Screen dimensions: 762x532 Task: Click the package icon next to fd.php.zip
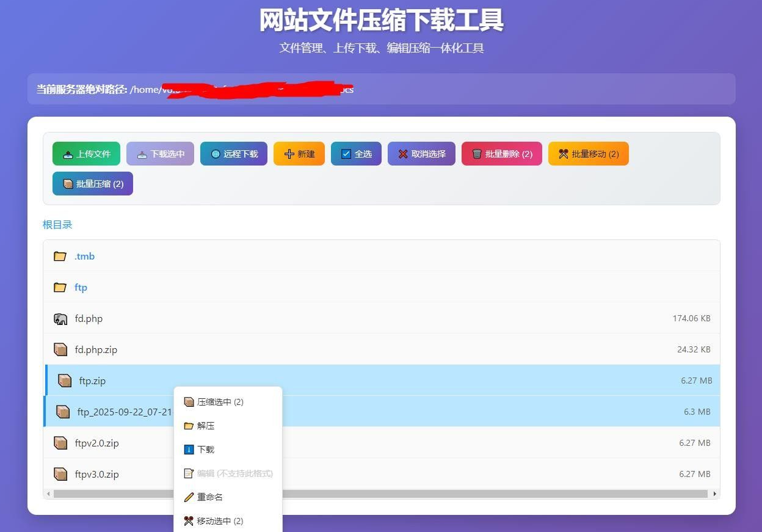point(60,350)
